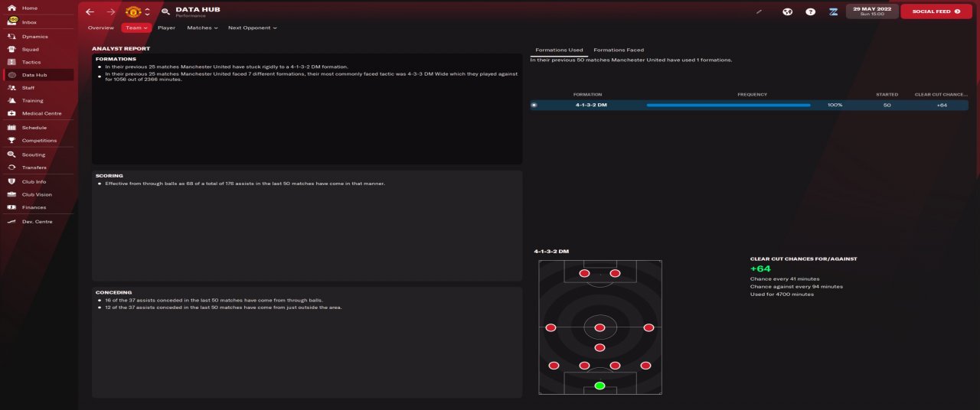Open the globe world icon
The height and width of the screenshot is (410, 980).
787,11
